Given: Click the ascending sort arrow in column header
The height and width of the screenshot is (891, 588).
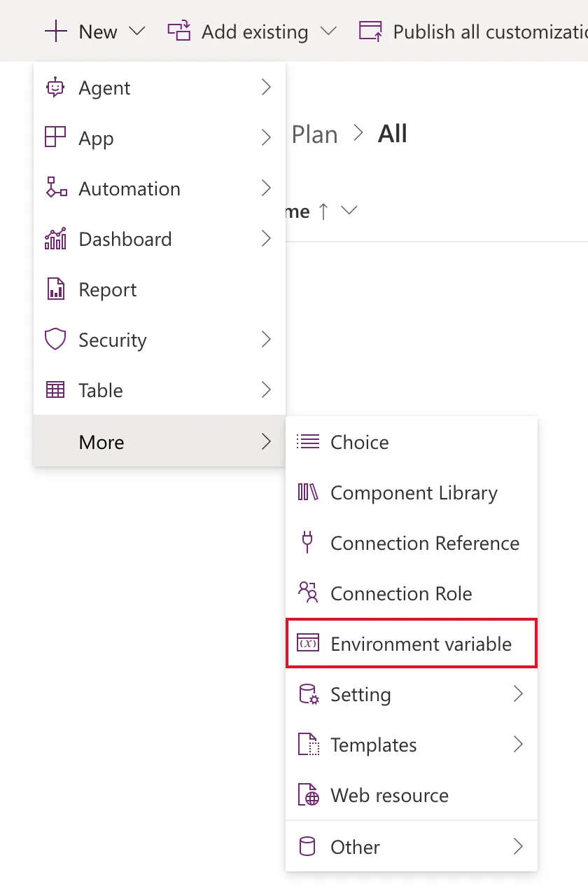Looking at the screenshot, I should [323, 212].
